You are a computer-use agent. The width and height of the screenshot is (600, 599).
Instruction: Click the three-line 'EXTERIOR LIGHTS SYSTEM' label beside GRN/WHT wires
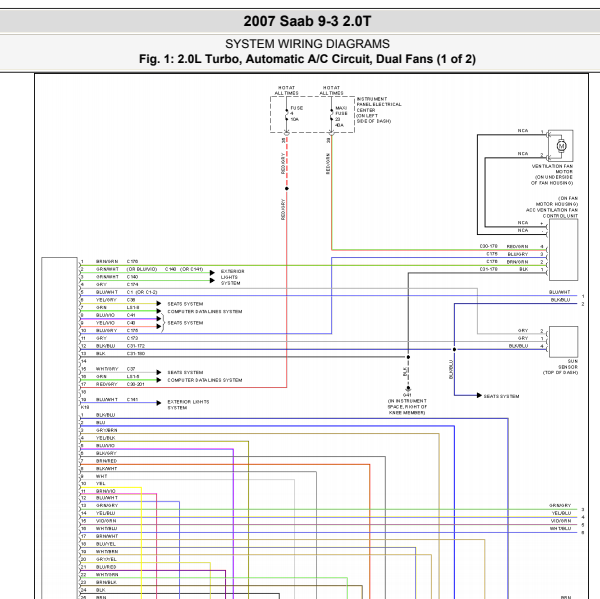[x=232, y=277]
